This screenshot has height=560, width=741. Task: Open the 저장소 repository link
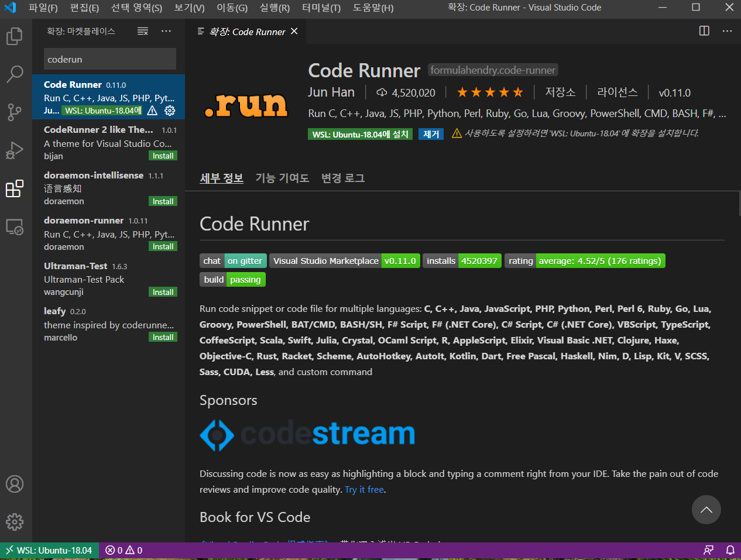pyautogui.click(x=560, y=92)
